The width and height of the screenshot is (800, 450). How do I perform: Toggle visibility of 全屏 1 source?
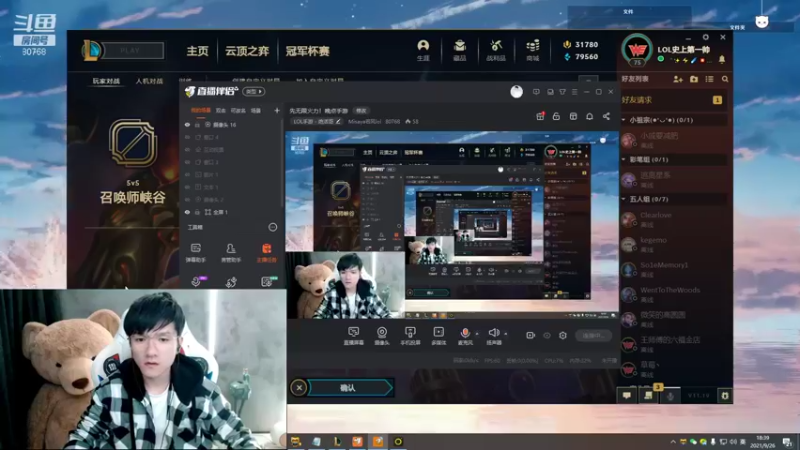point(187,212)
